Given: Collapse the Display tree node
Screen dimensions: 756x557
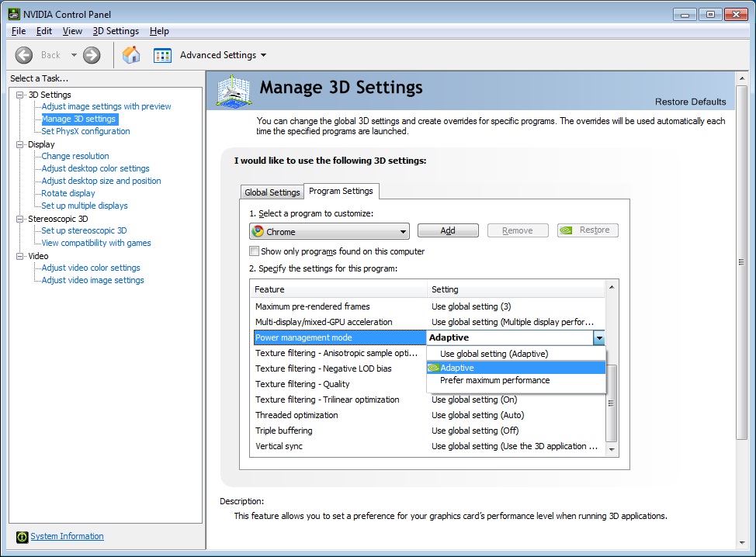Looking at the screenshot, I should pyautogui.click(x=19, y=144).
